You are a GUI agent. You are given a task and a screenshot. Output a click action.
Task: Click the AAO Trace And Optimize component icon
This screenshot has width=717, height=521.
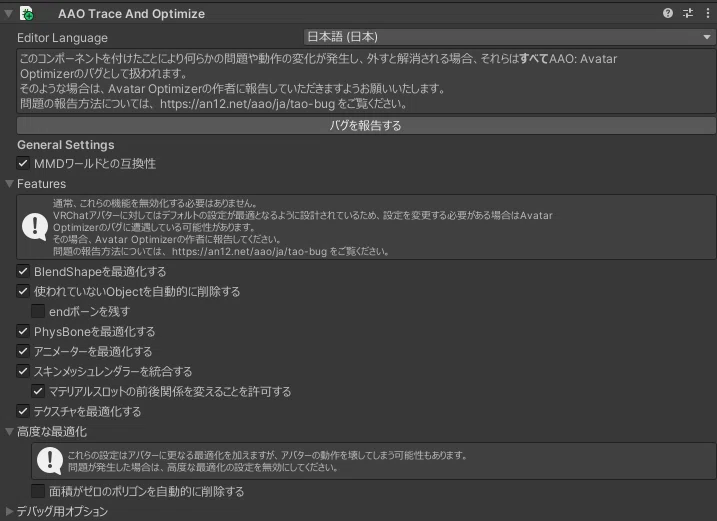coord(27,13)
